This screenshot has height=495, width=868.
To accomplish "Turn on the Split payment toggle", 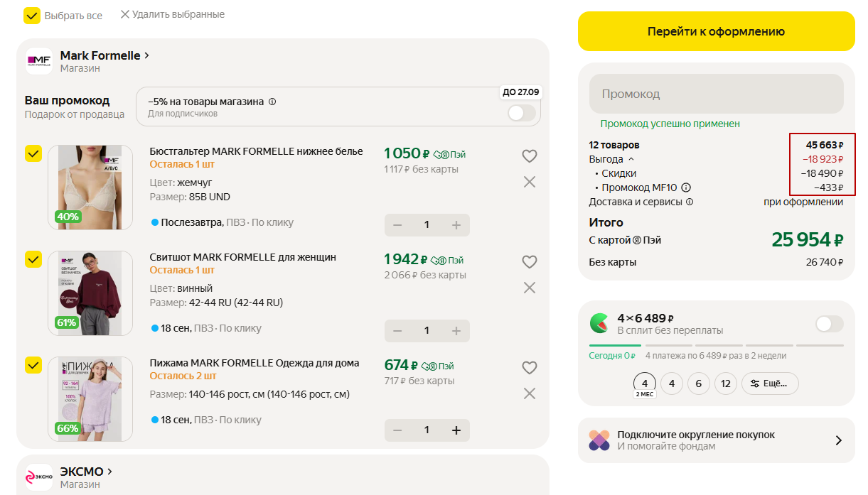I will point(829,324).
